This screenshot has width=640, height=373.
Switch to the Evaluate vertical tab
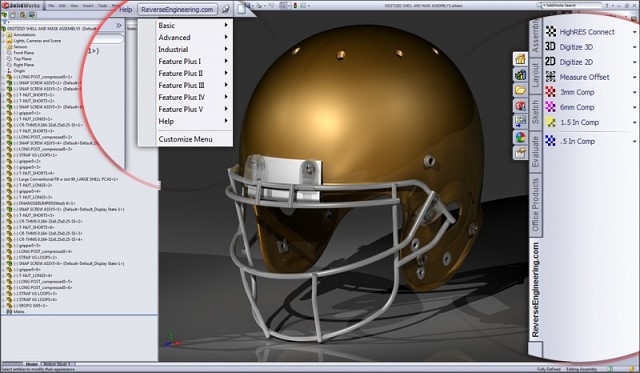pos(536,151)
